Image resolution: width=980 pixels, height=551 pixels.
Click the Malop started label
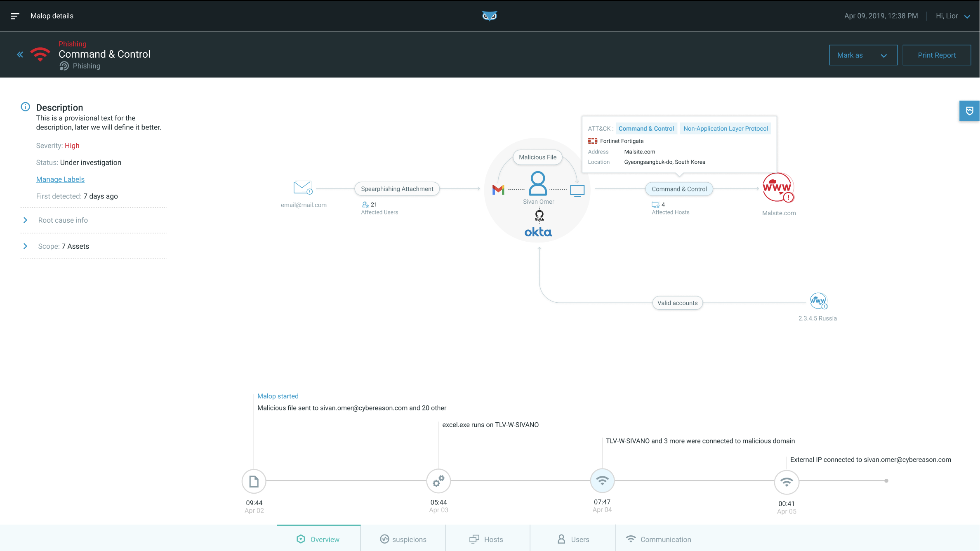(x=278, y=396)
